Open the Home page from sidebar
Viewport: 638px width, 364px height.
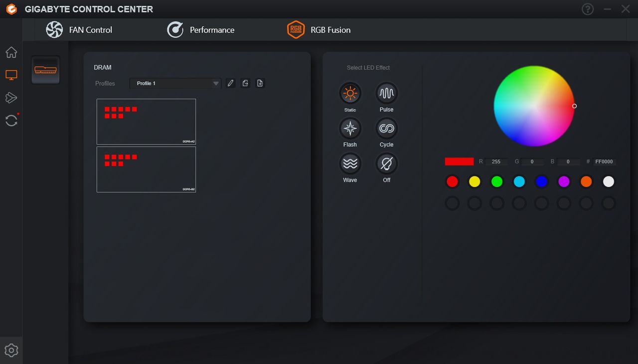point(11,52)
